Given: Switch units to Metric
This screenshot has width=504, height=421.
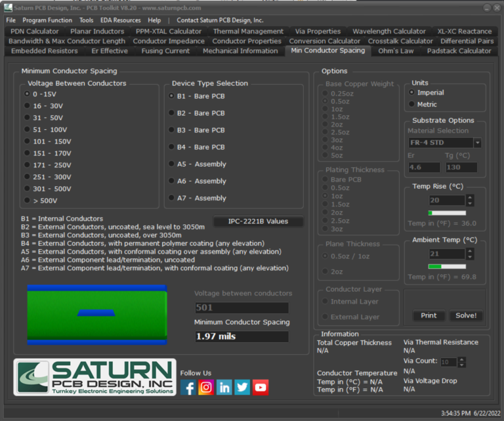Looking at the screenshot, I should point(411,104).
